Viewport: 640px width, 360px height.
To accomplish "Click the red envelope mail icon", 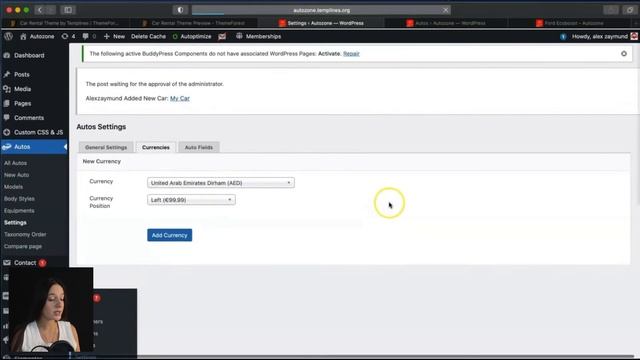I will (222, 36).
